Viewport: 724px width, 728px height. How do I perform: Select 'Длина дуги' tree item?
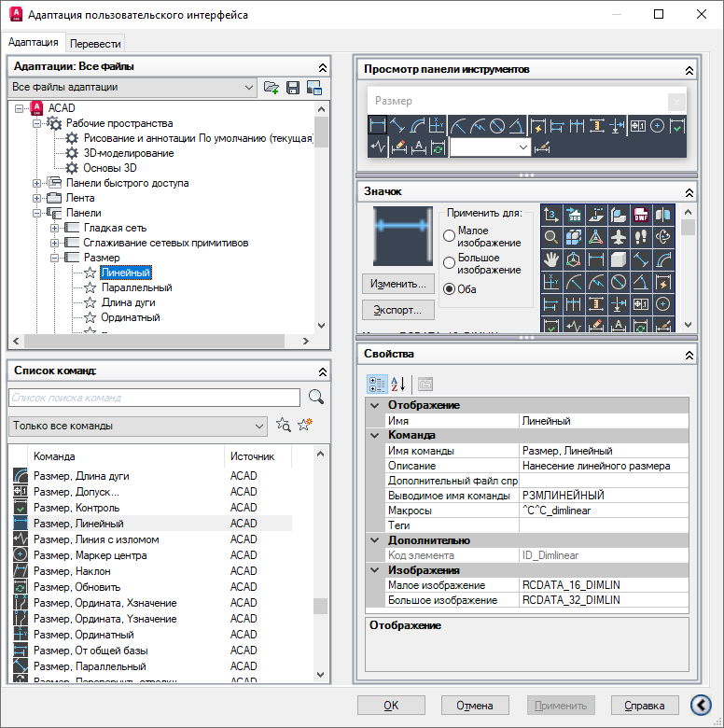[x=128, y=302]
